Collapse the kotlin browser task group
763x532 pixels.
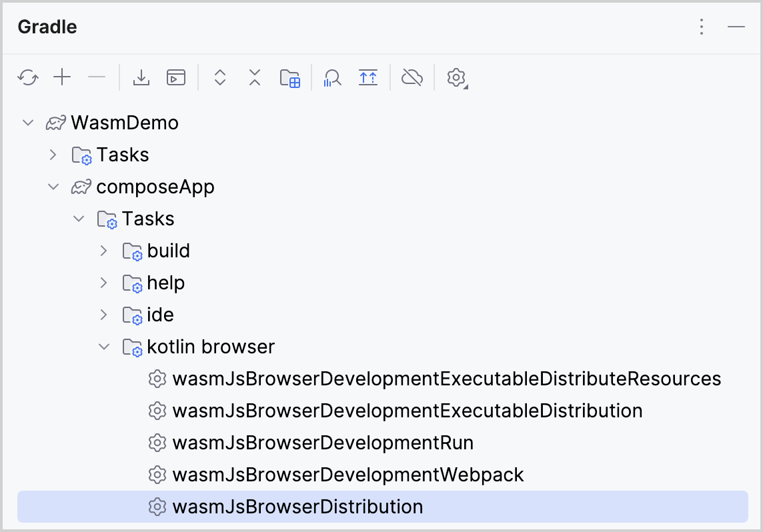click(x=104, y=347)
